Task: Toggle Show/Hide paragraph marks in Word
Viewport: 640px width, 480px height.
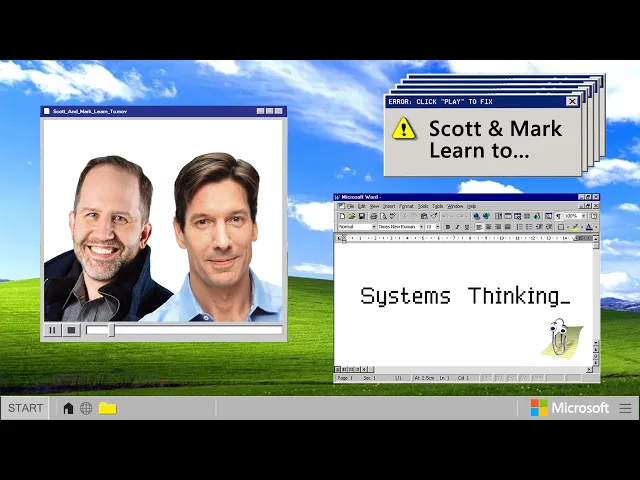Action: tap(558, 216)
